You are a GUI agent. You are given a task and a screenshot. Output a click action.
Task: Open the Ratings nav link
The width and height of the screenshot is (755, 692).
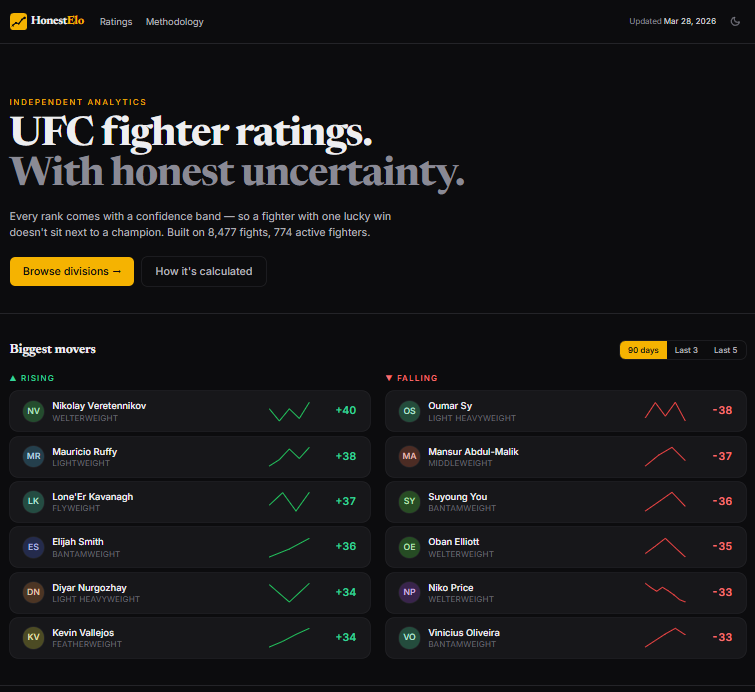pos(116,22)
